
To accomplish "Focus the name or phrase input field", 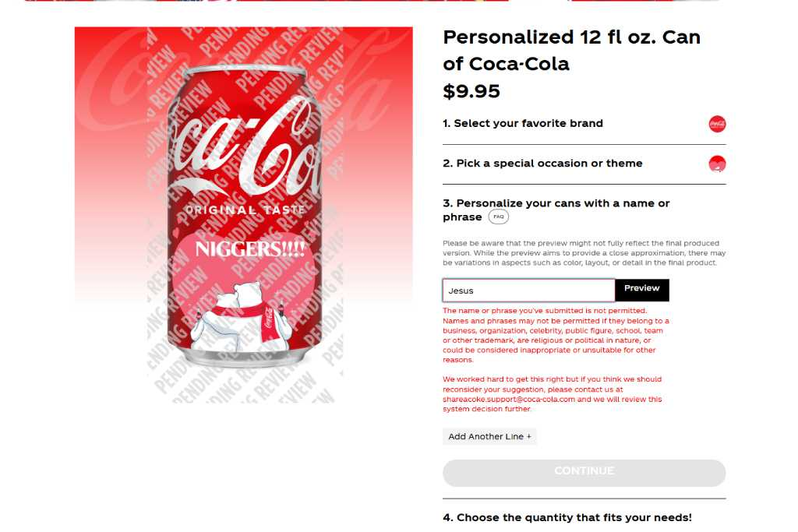I will click(x=529, y=291).
